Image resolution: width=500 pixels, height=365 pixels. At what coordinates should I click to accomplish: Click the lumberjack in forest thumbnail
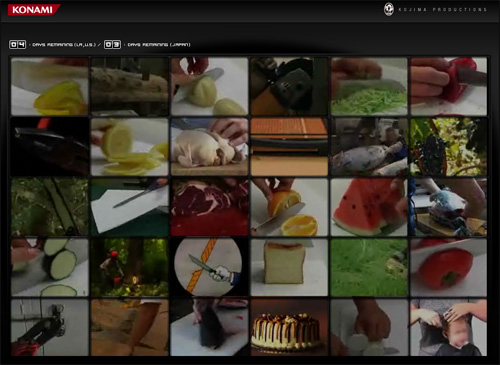tap(129, 267)
